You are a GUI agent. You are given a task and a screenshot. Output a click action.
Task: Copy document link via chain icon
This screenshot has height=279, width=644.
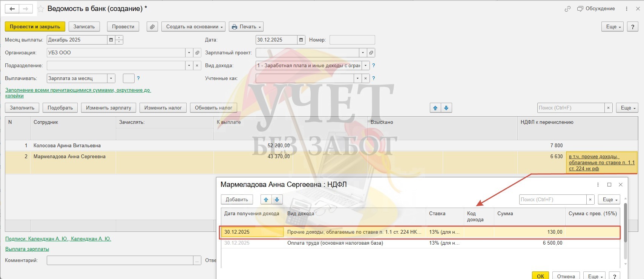[x=567, y=9]
